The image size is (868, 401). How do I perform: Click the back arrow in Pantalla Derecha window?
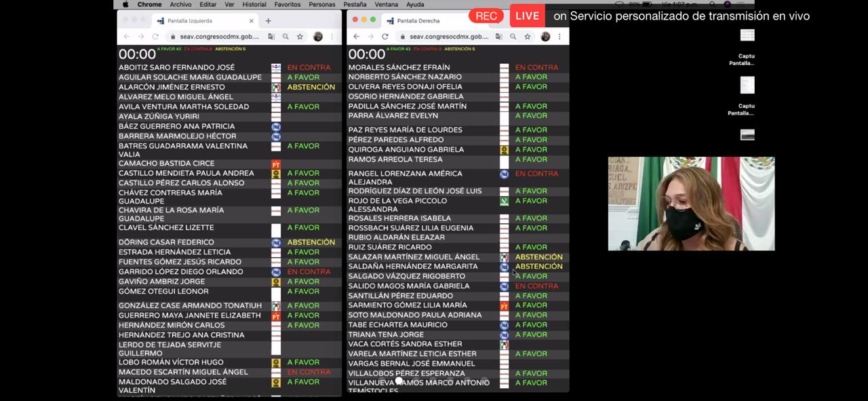click(x=357, y=37)
